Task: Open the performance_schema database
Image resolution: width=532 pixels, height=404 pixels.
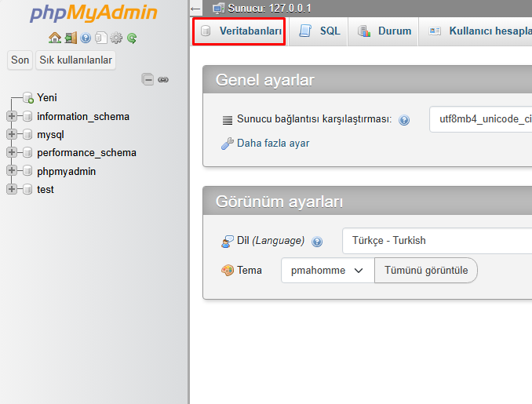Action: coord(86,153)
